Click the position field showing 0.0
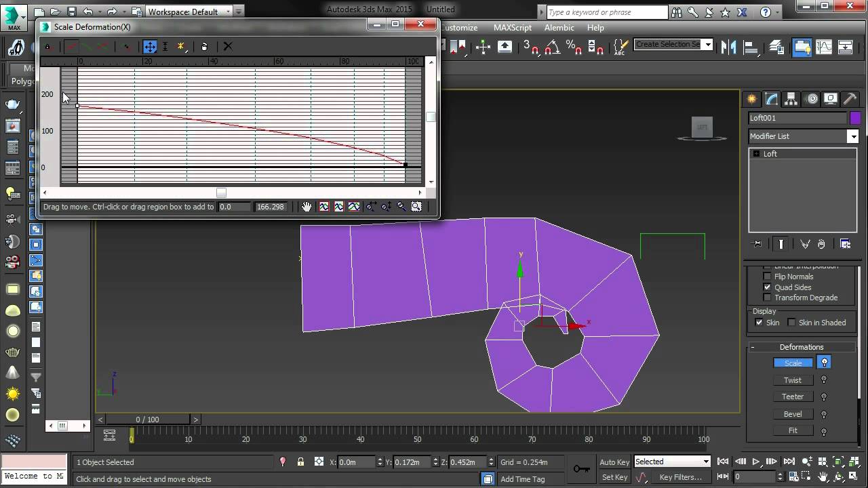868x488 pixels. pyautogui.click(x=234, y=207)
